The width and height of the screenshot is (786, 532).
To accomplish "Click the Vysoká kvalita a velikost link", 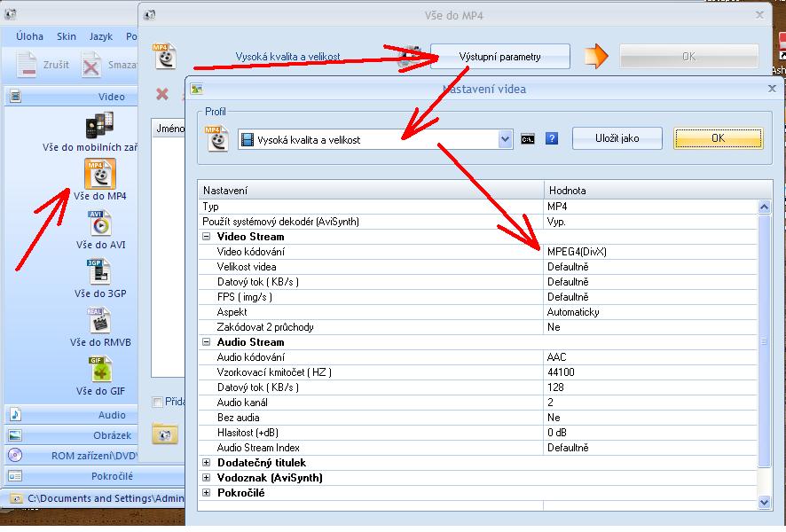I will pyautogui.click(x=287, y=57).
